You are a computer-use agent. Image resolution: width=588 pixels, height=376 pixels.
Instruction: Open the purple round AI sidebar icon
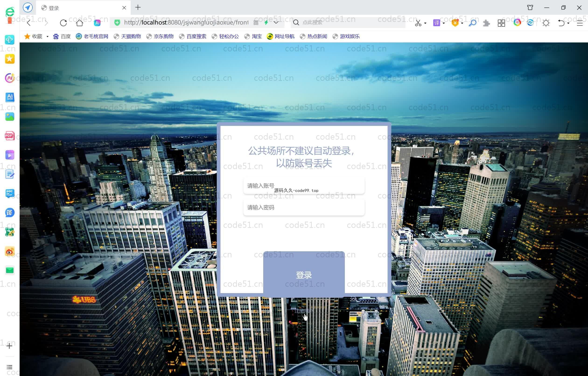coord(10,78)
